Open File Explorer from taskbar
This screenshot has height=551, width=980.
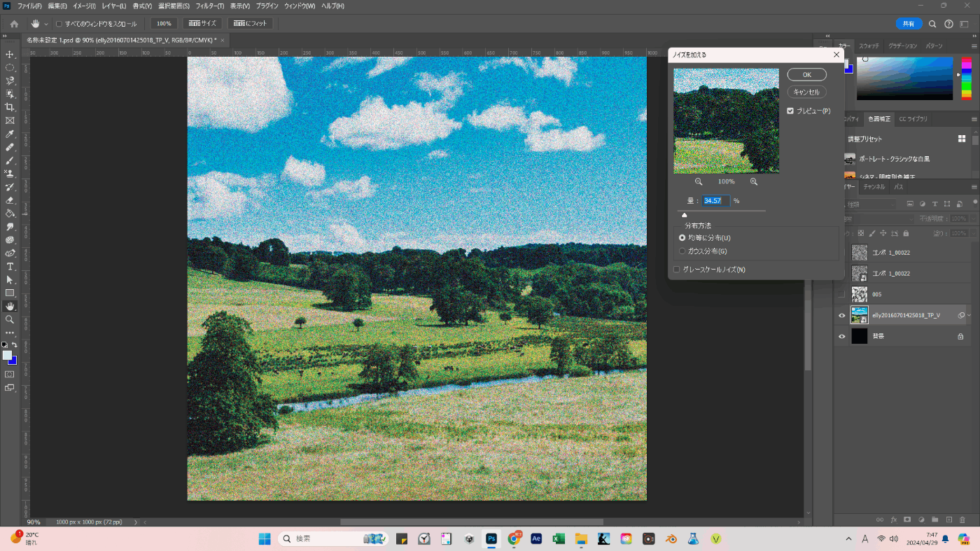(581, 539)
